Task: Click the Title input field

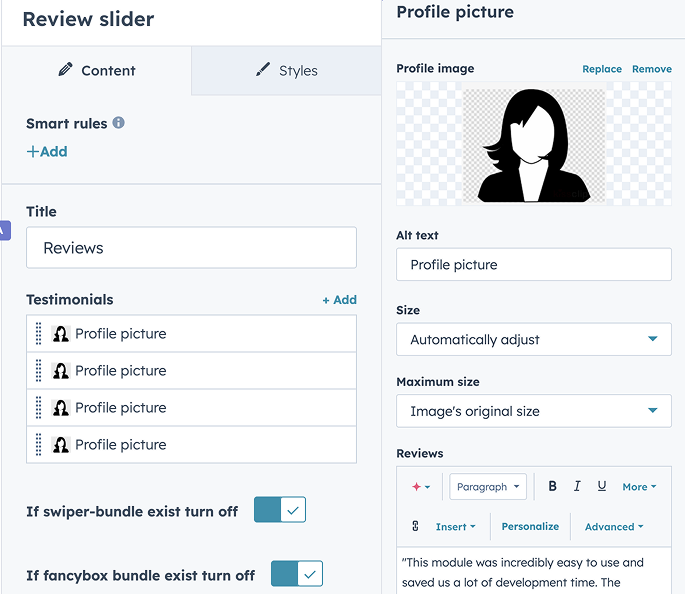Action: 191,248
